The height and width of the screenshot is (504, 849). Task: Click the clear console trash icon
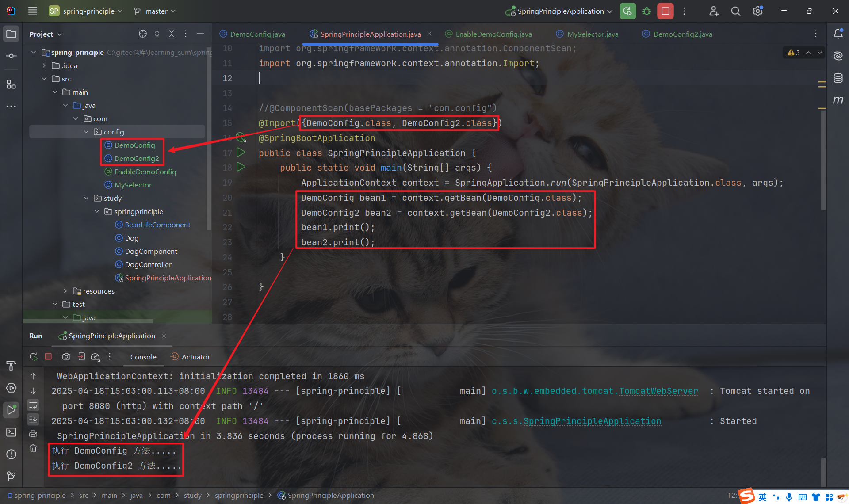point(33,448)
